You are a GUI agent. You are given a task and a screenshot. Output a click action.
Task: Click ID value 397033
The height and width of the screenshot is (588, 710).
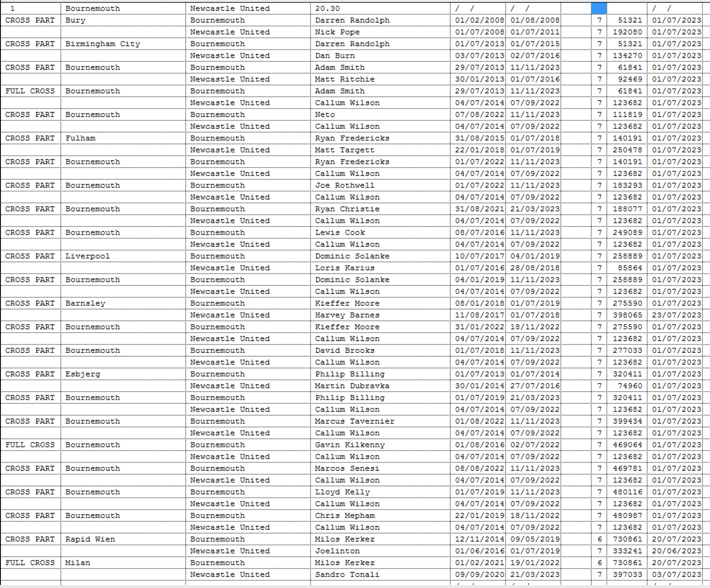click(x=627, y=575)
